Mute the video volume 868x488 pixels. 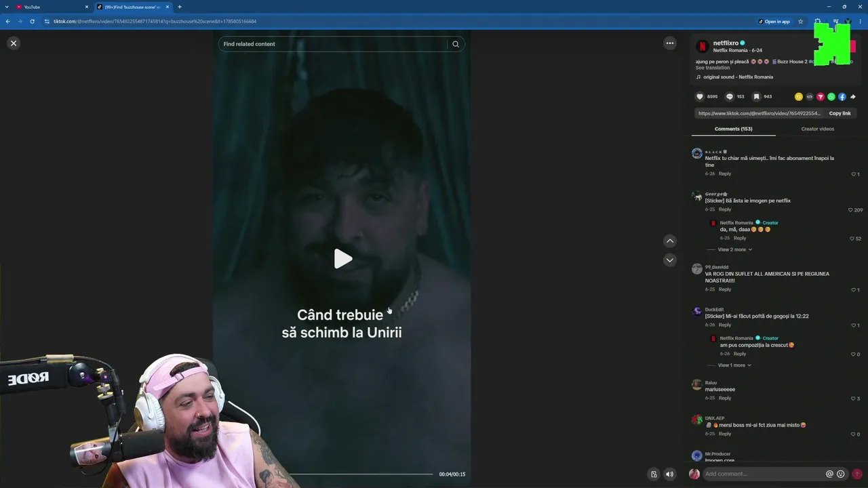tap(669, 474)
